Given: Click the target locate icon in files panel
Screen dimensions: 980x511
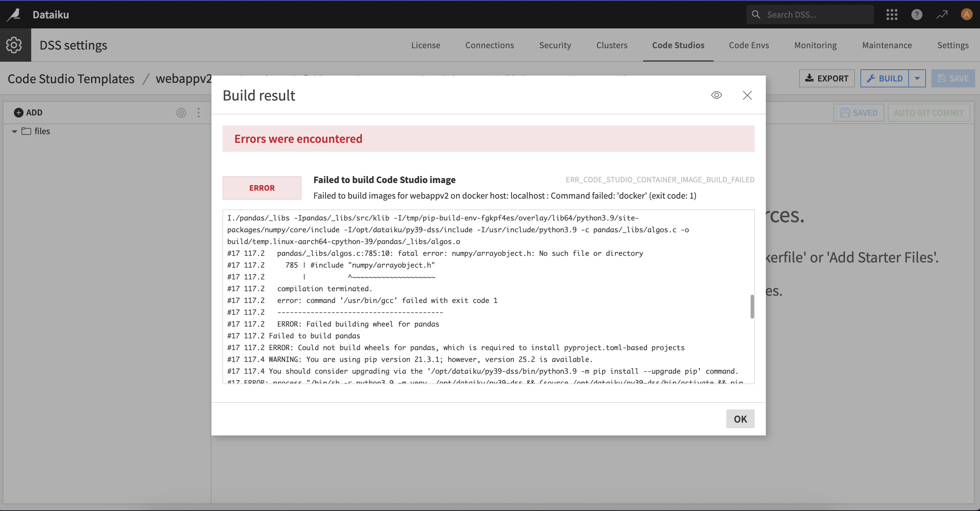Looking at the screenshot, I should [181, 113].
